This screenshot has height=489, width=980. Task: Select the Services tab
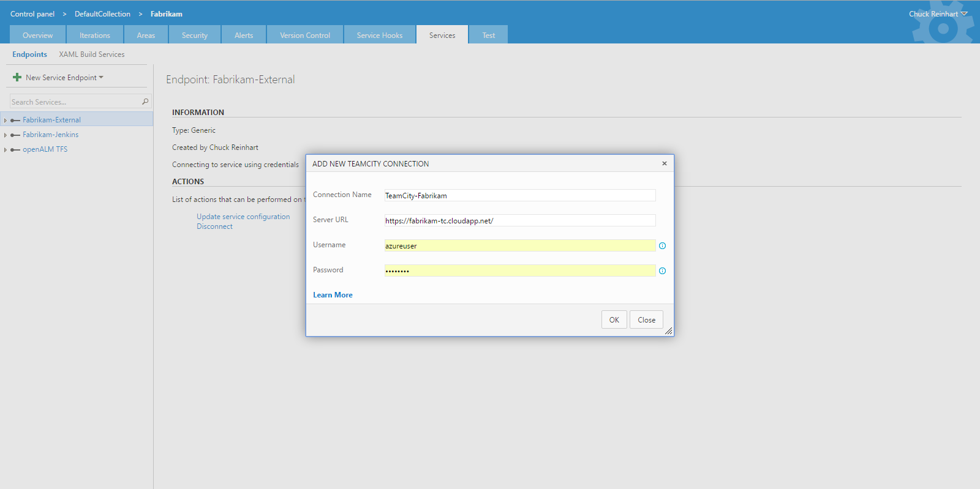point(442,35)
